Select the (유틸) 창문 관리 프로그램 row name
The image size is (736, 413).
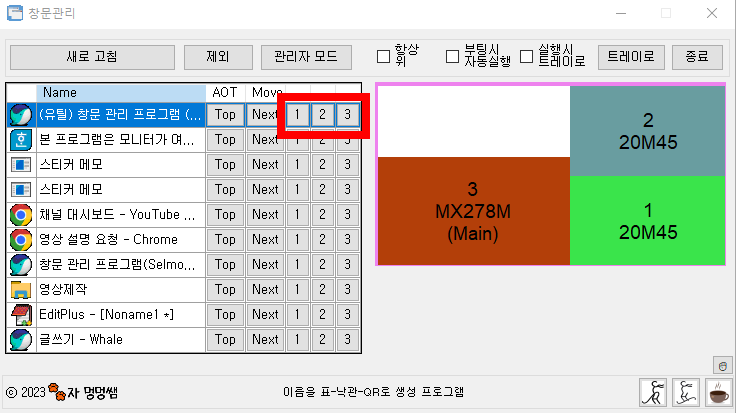coord(121,115)
